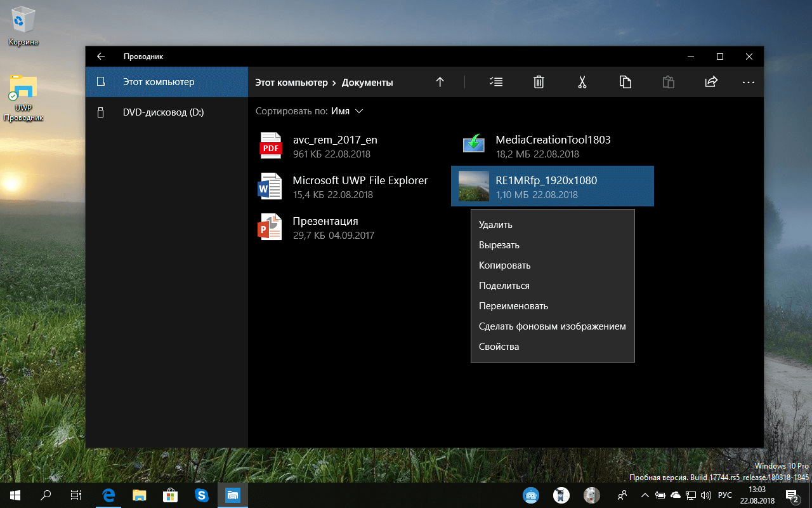Share the file via the share icon
This screenshot has width=812, height=508.
(x=710, y=82)
